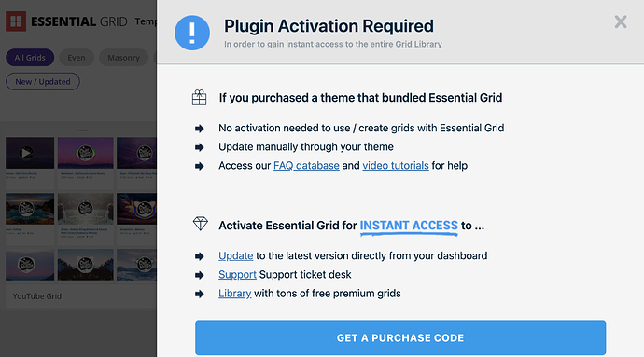Toggle the New / Updated filter
Image resolution: width=644 pixels, height=357 pixels.
(43, 82)
